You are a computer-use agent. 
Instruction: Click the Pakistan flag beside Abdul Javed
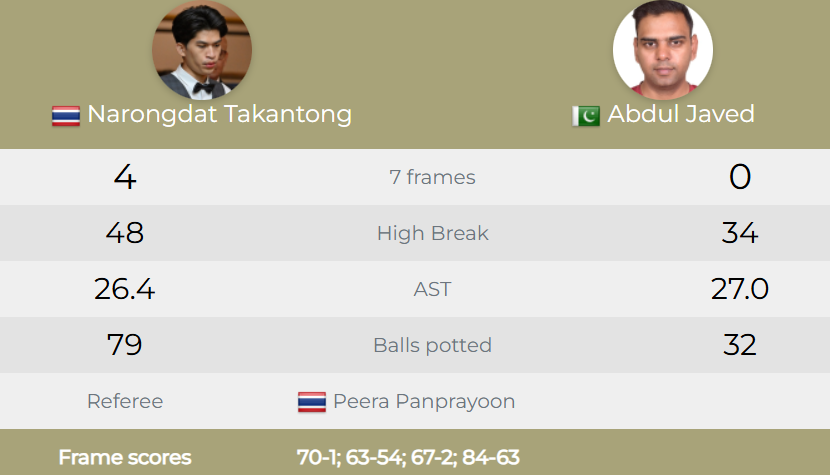(586, 116)
